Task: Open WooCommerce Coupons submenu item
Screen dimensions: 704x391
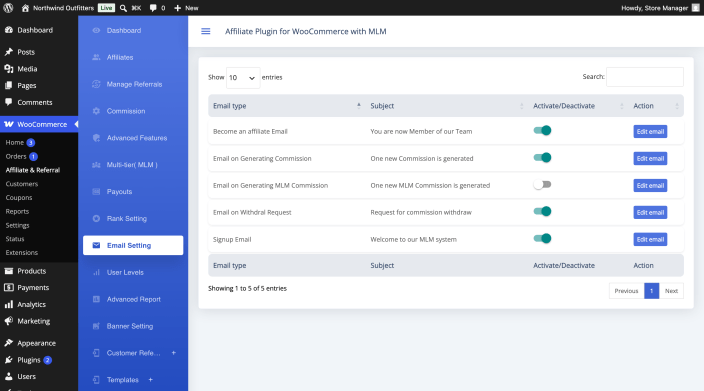Action: coord(19,198)
